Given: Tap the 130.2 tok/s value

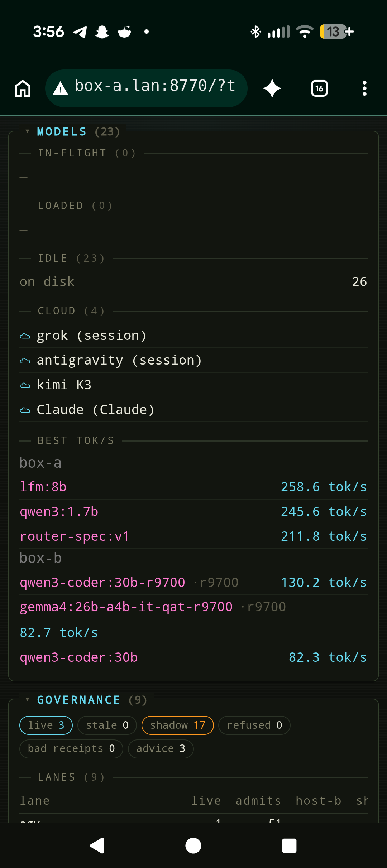Looking at the screenshot, I should pyautogui.click(x=324, y=583).
